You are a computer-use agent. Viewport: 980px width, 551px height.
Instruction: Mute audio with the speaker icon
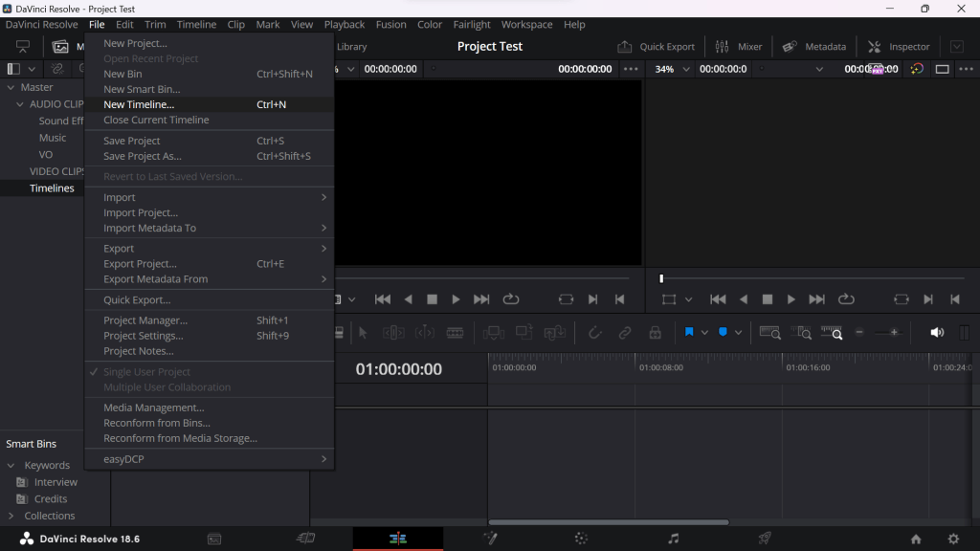click(x=937, y=333)
